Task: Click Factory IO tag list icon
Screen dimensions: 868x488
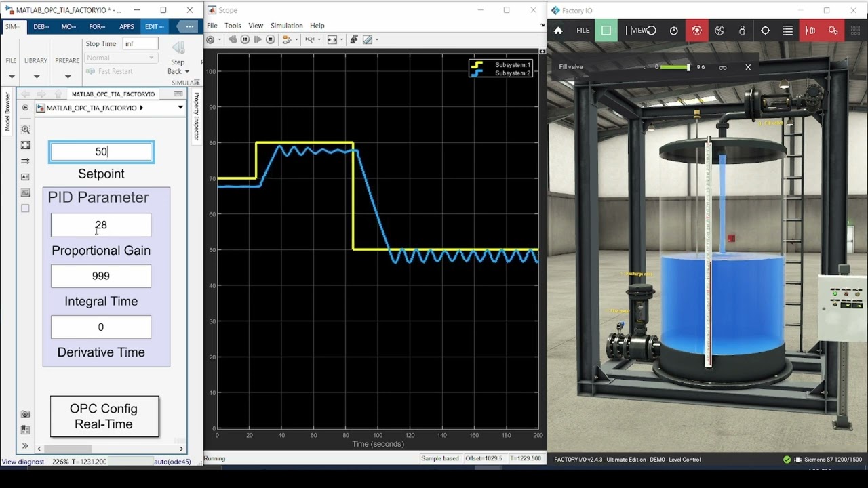Action: [x=788, y=30]
